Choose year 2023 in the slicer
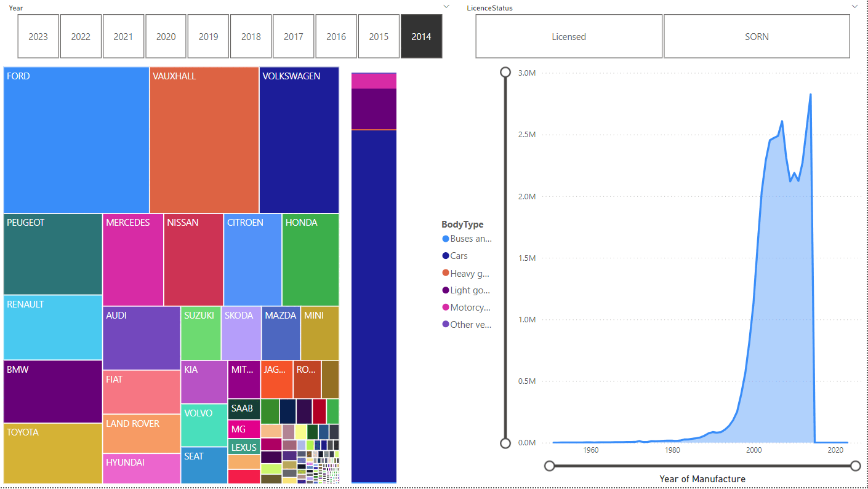This screenshot has height=489, width=868. (38, 36)
